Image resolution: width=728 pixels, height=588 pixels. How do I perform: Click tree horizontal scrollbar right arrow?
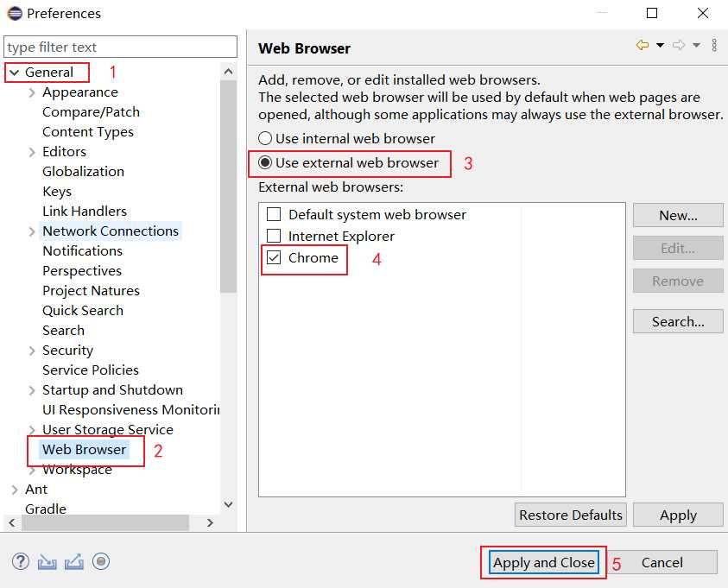pyautogui.click(x=210, y=522)
